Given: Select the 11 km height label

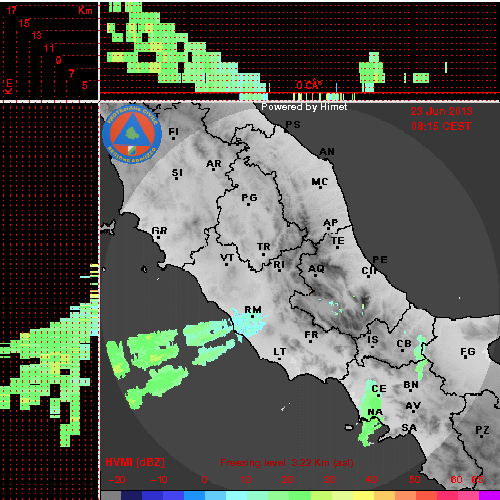Looking at the screenshot, I should (49, 48).
